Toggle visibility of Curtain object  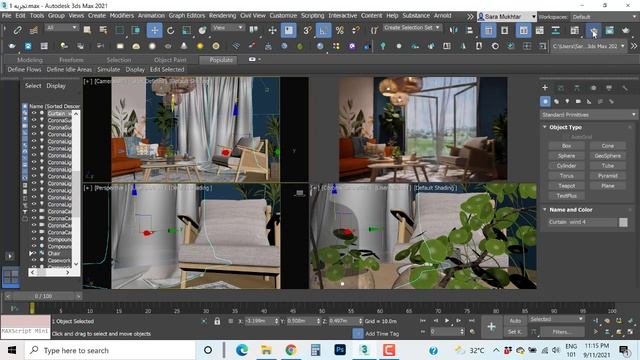(x=34, y=113)
